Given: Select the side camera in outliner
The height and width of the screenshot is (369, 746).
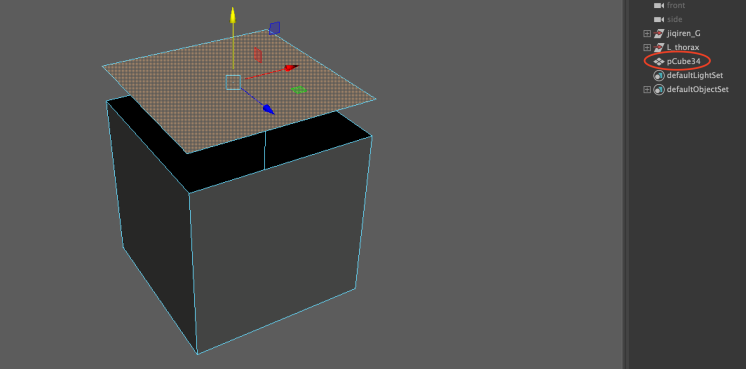Looking at the screenshot, I should [675, 19].
